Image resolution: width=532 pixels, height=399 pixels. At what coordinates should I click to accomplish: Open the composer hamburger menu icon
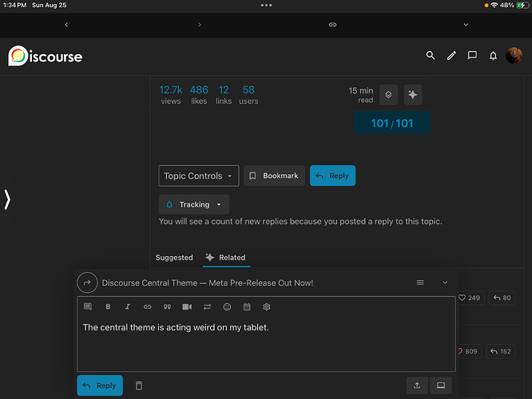pyautogui.click(x=420, y=282)
